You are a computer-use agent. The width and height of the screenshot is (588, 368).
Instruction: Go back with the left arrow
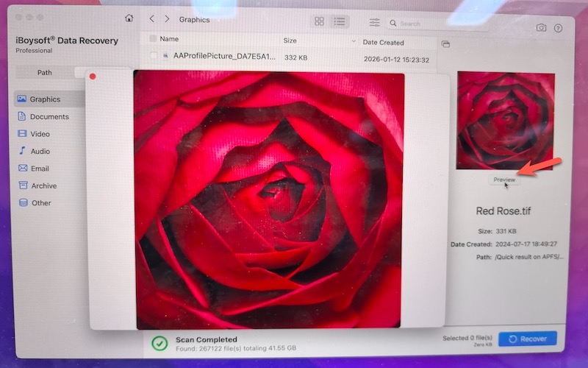point(152,19)
